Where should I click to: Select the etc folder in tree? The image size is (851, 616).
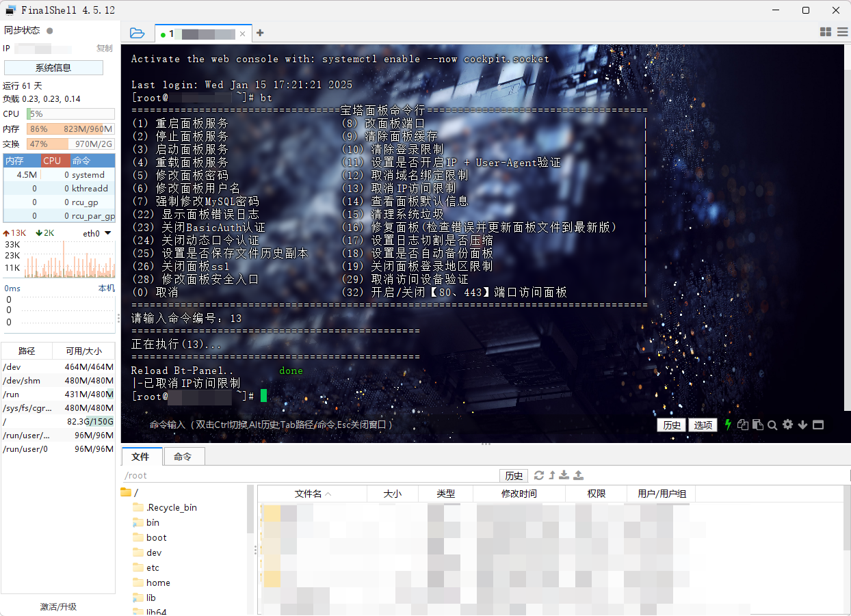tap(146, 567)
